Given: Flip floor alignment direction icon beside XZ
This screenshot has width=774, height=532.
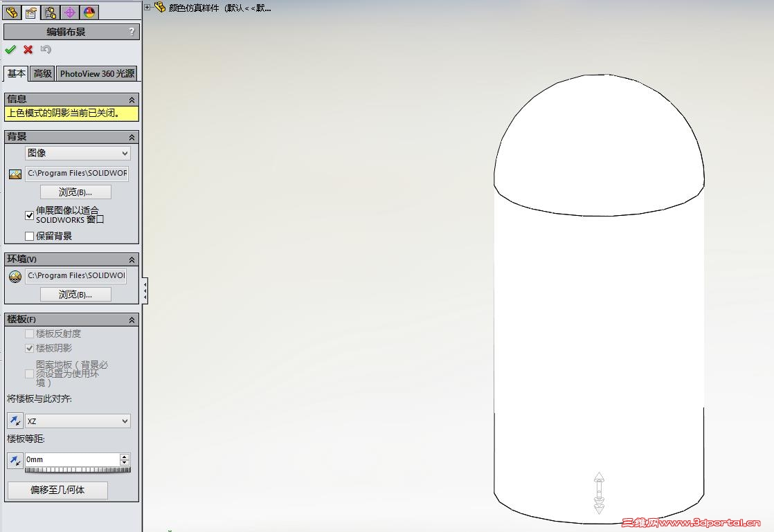Looking at the screenshot, I should [15, 421].
